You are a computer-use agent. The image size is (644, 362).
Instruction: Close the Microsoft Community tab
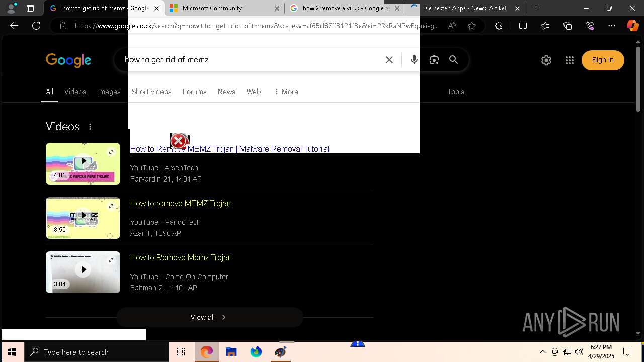pos(277,8)
